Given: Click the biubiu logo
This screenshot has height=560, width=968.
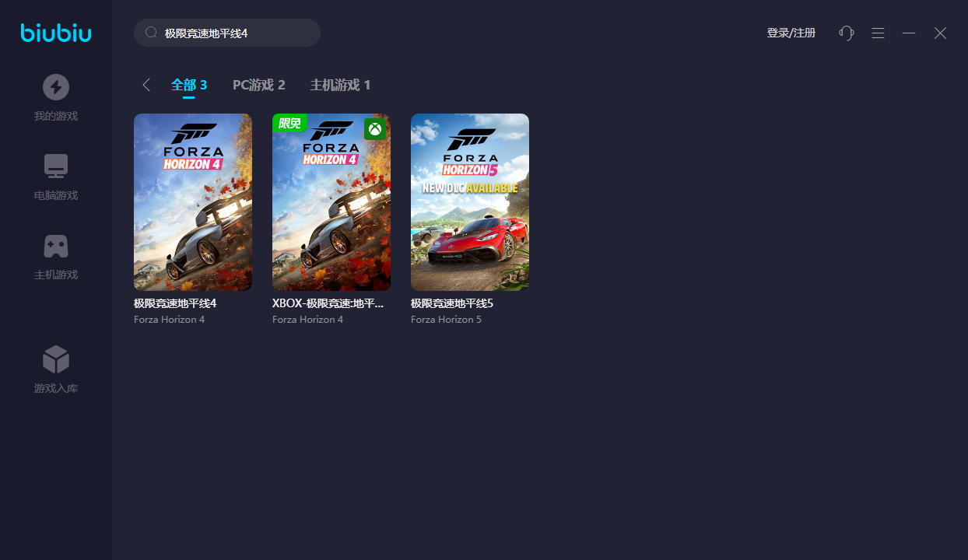Looking at the screenshot, I should click(x=56, y=33).
